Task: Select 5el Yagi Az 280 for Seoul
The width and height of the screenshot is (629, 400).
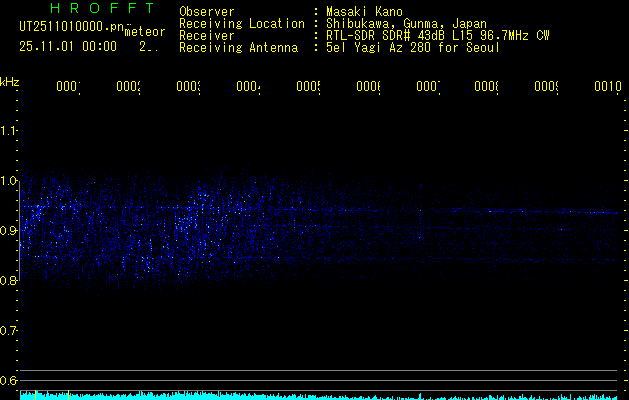Action: 413,48
